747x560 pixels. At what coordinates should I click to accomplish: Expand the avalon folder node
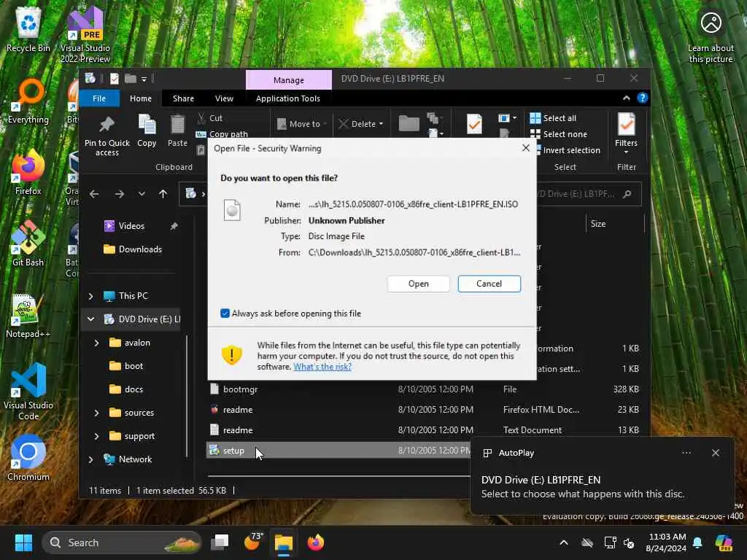point(97,343)
